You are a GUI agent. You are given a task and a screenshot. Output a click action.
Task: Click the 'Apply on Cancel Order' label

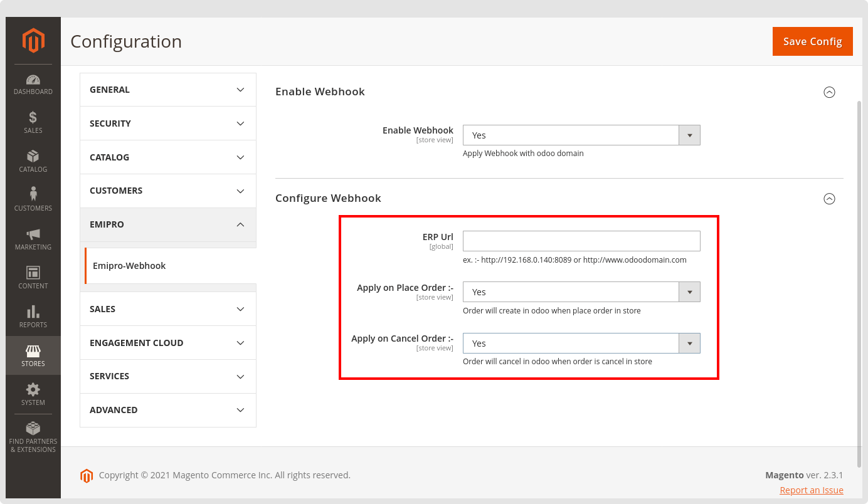point(402,339)
